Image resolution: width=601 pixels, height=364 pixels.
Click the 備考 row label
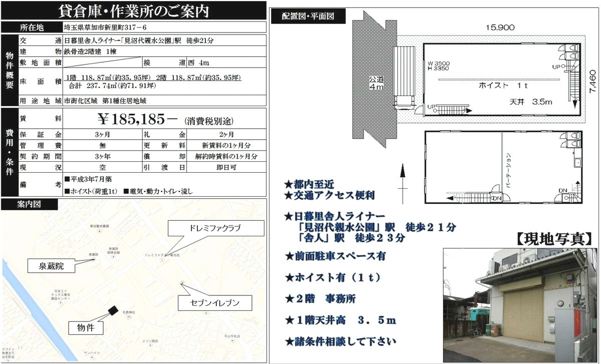coord(40,184)
